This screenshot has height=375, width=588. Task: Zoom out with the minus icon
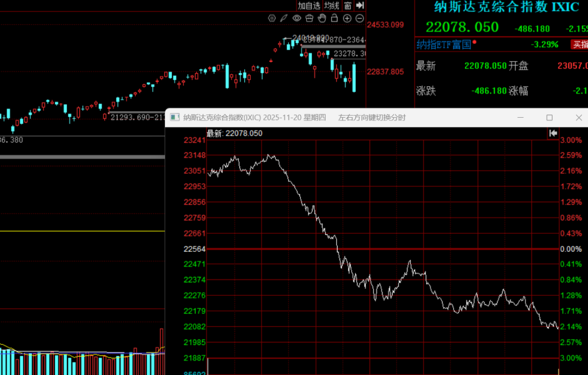(x=359, y=19)
